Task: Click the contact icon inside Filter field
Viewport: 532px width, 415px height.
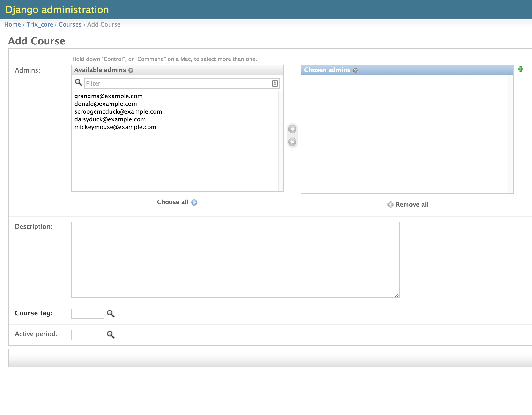Action: [275, 83]
